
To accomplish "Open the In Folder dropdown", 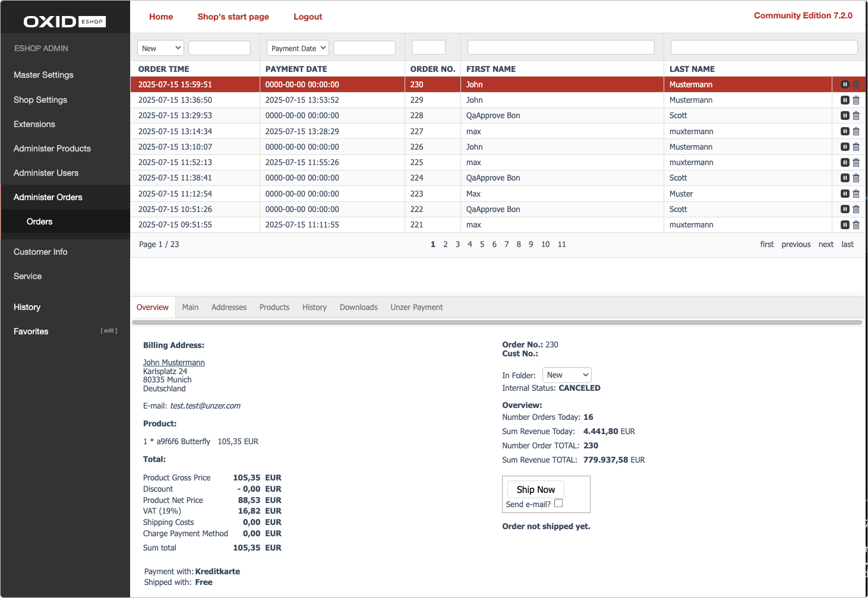I will point(566,375).
